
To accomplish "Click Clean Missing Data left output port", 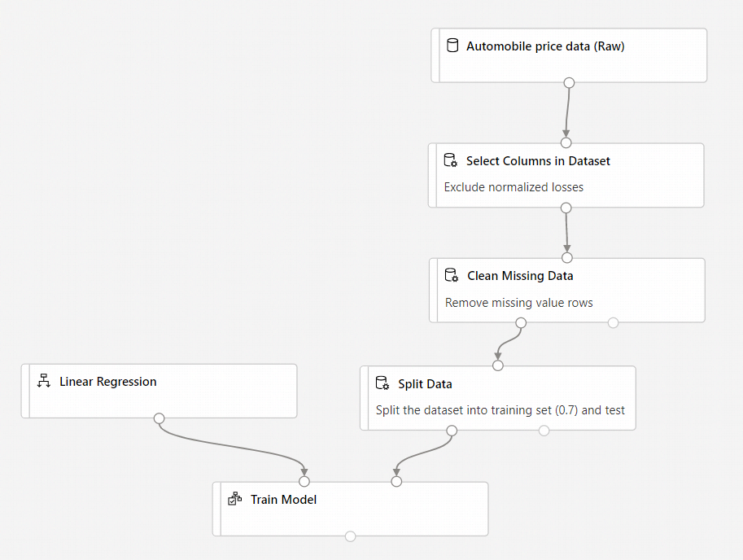I will point(521,323).
